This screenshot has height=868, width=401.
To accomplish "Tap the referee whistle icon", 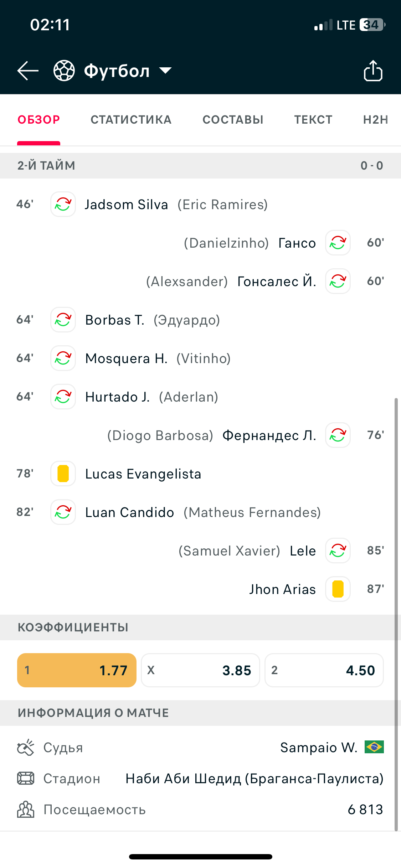I will (x=26, y=747).
